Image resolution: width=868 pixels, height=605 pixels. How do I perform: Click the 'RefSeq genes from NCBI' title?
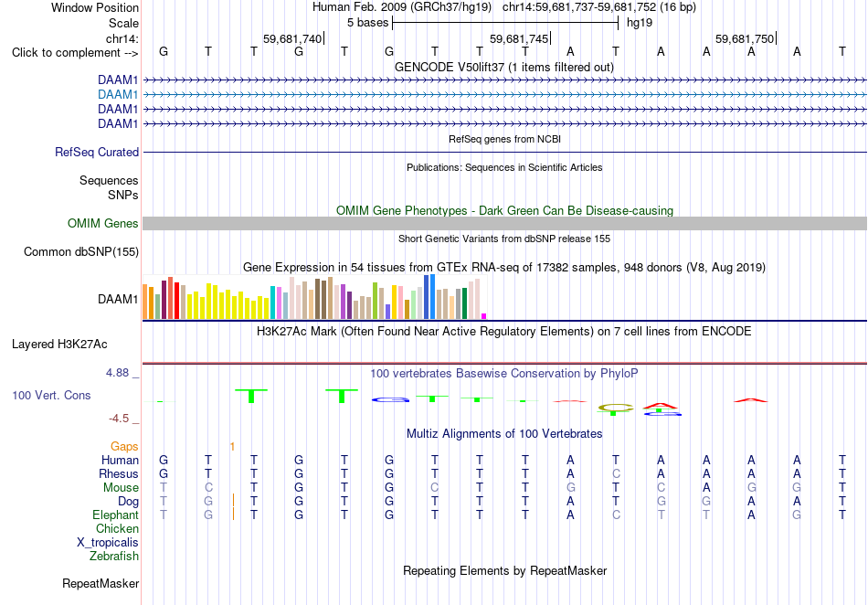coord(505,139)
